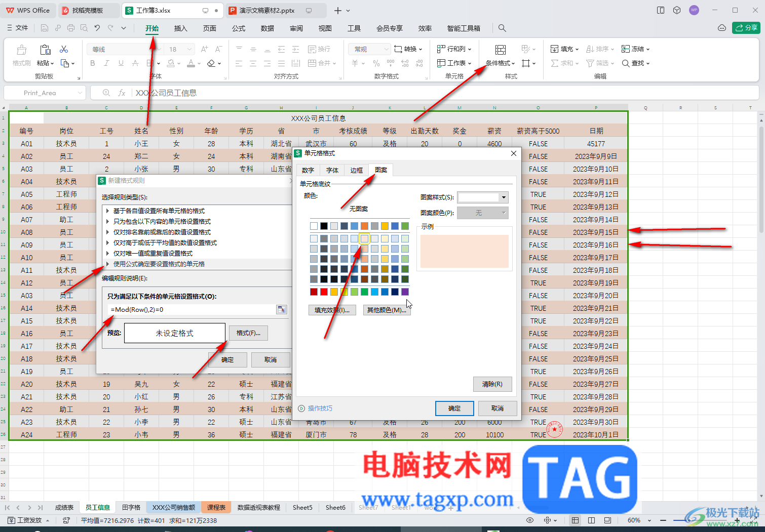This screenshot has width=765, height=532.
Task: Click 填充效果(I)... button
Action: 332,310
